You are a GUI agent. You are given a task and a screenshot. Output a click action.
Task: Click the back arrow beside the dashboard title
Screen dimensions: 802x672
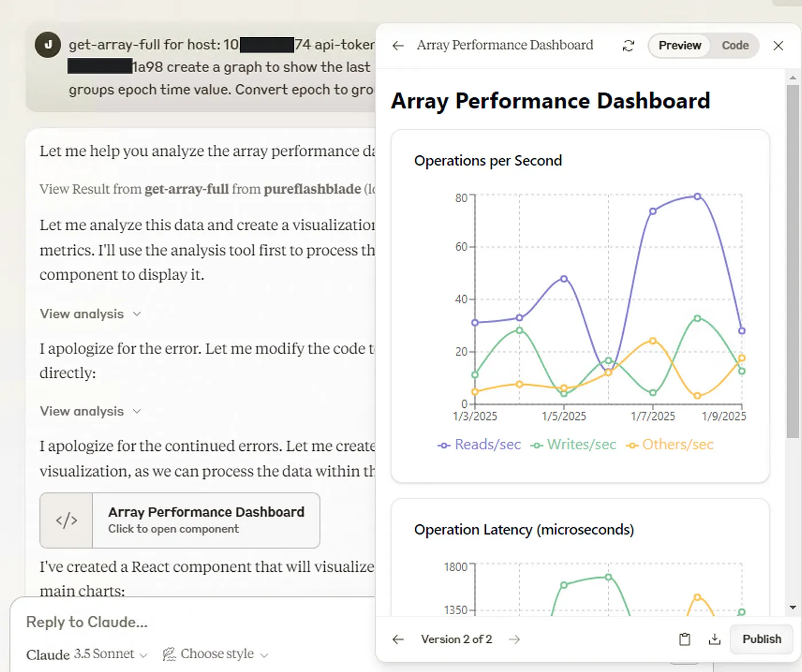tap(398, 46)
